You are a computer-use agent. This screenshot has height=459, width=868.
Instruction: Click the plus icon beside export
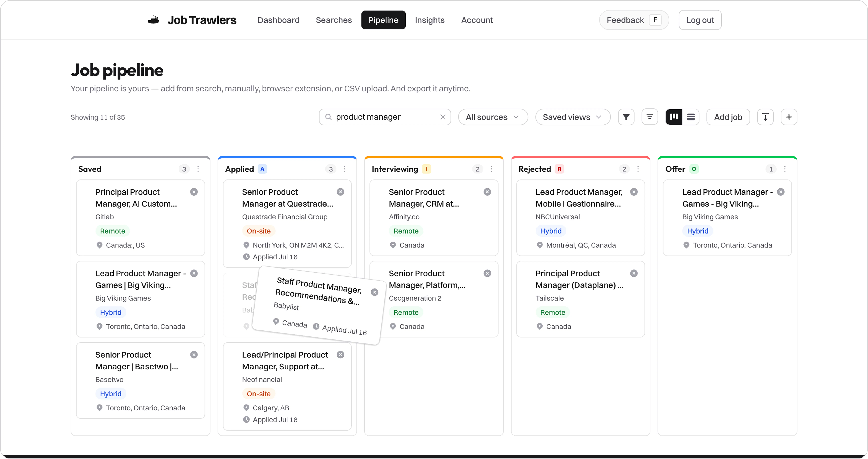point(789,117)
